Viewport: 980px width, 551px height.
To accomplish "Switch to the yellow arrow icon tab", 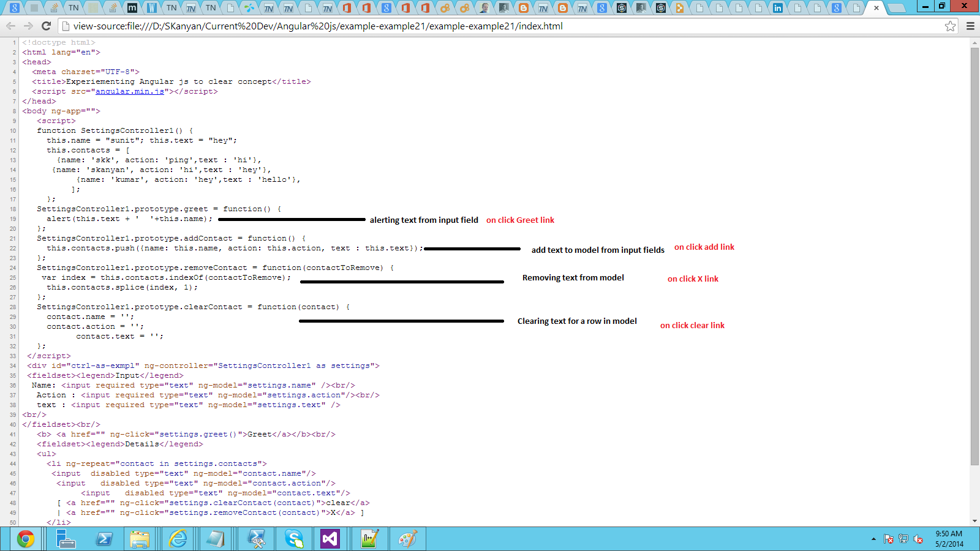I will [680, 8].
